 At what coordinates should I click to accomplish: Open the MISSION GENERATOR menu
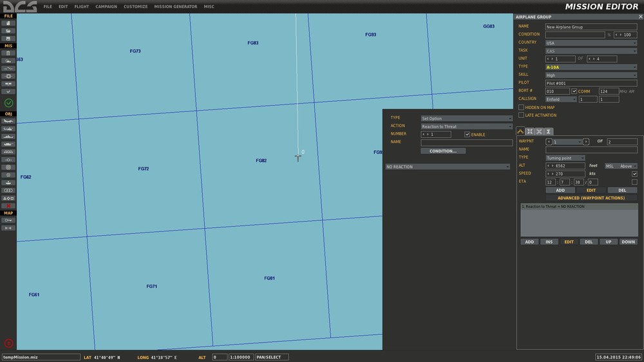click(x=176, y=6)
